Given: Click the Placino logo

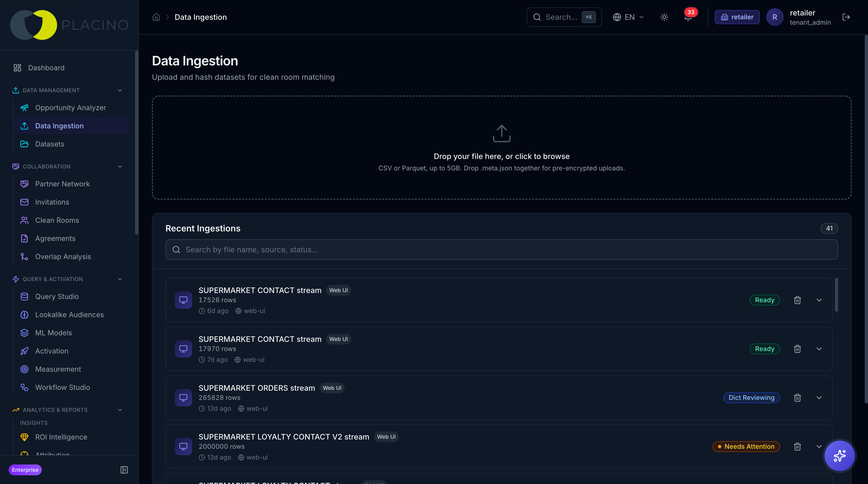Looking at the screenshot, I should click(x=69, y=25).
